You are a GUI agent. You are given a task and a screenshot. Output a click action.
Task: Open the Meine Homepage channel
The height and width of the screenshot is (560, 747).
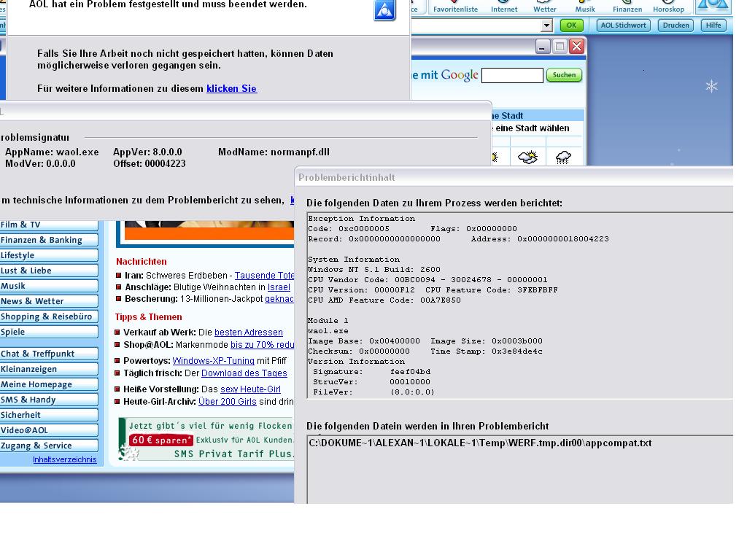(49, 384)
